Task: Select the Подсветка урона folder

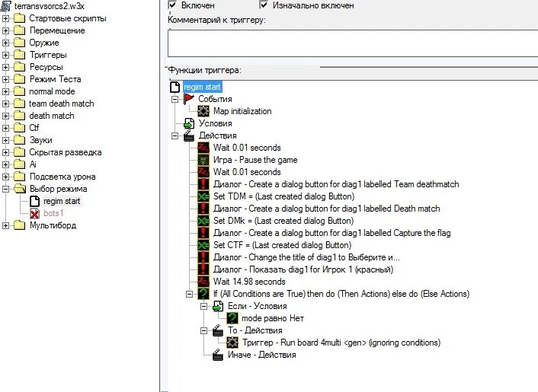Action: pyautogui.click(x=62, y=177)
